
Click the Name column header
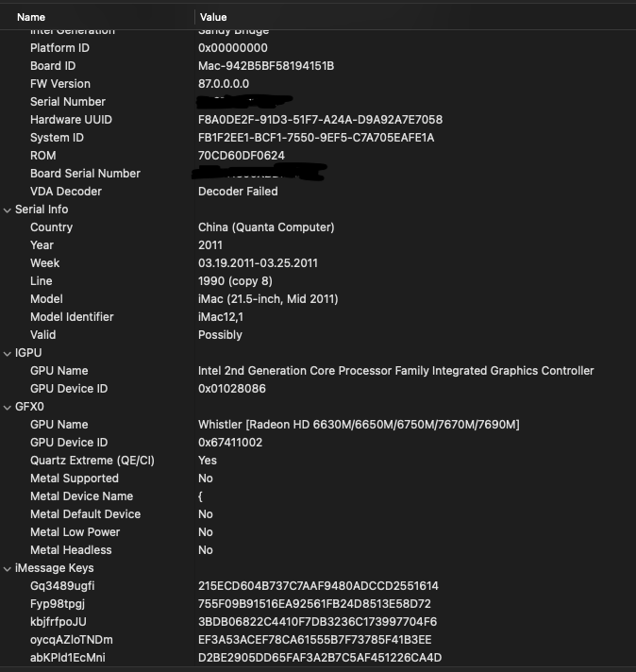click(x=31, y=17)
